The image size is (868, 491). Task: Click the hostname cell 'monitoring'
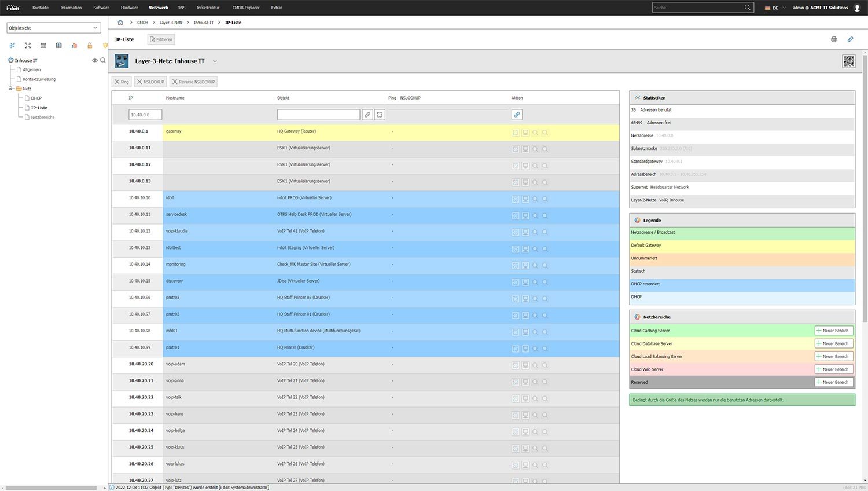tap(176, 265)
